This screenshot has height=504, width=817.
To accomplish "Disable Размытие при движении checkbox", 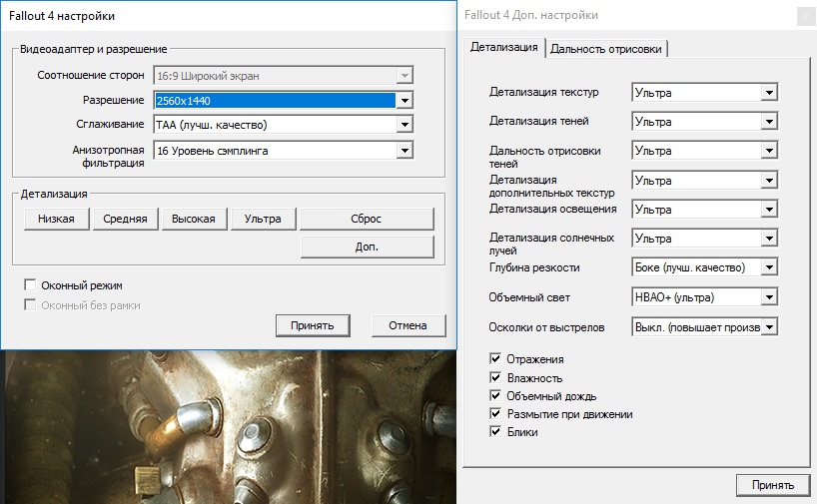I will 495,414.
